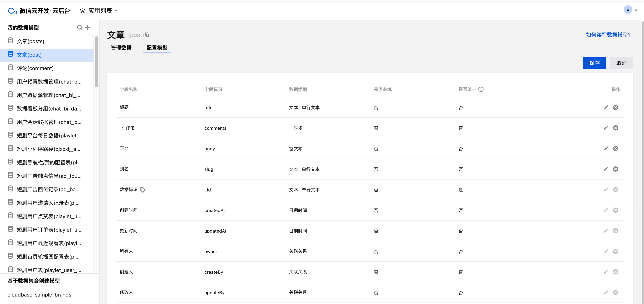Edit the title field with pencil icon
The width and height of the screenshot is (644, 304).
click(x=606, y=108)
